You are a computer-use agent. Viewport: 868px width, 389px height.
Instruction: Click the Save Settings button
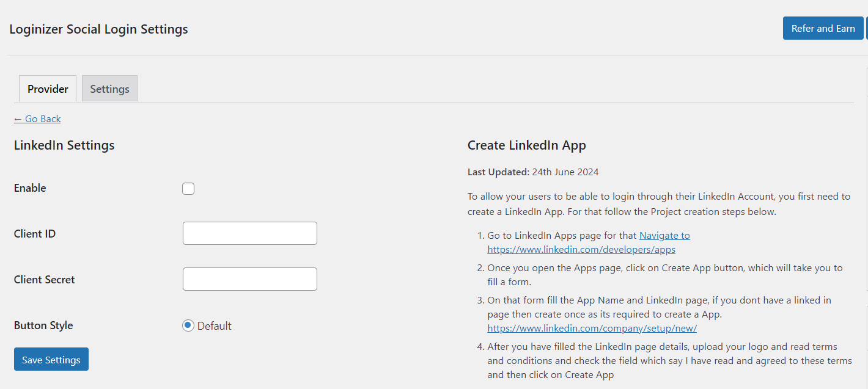pos(51,359)
